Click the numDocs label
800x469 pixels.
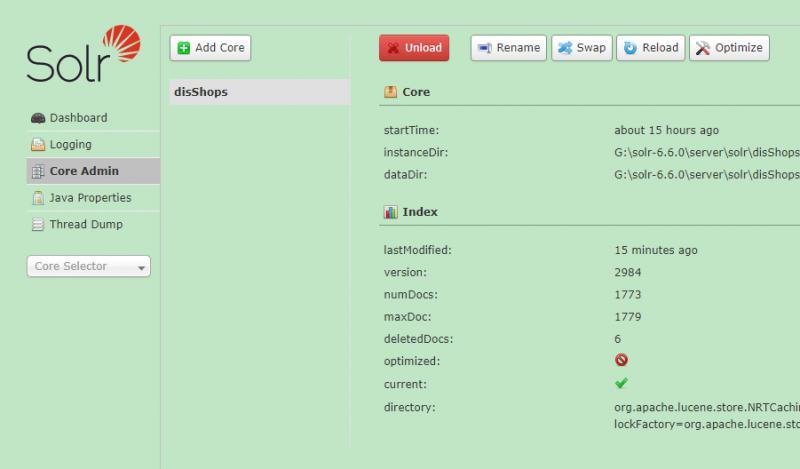(x=411, y=294)
